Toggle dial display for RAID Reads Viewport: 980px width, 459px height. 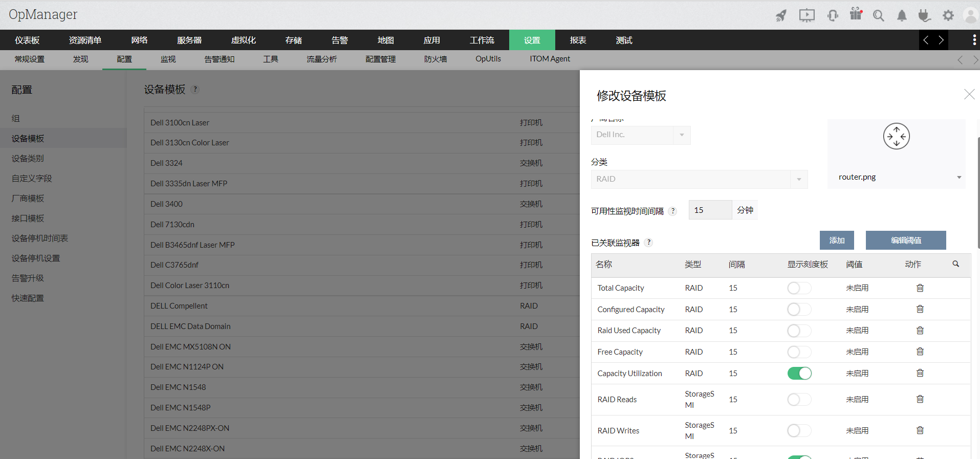[799, 400]
